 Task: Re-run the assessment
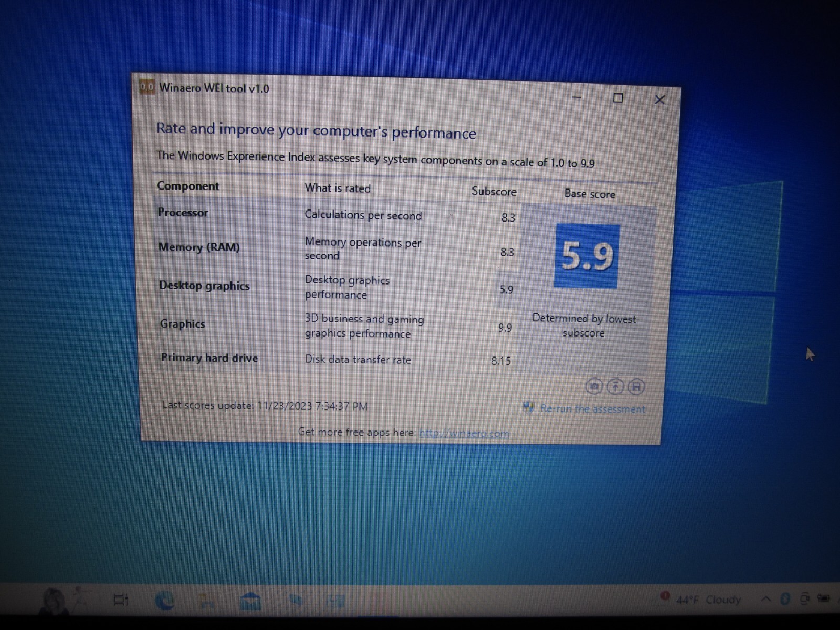(x=593, y=409)
